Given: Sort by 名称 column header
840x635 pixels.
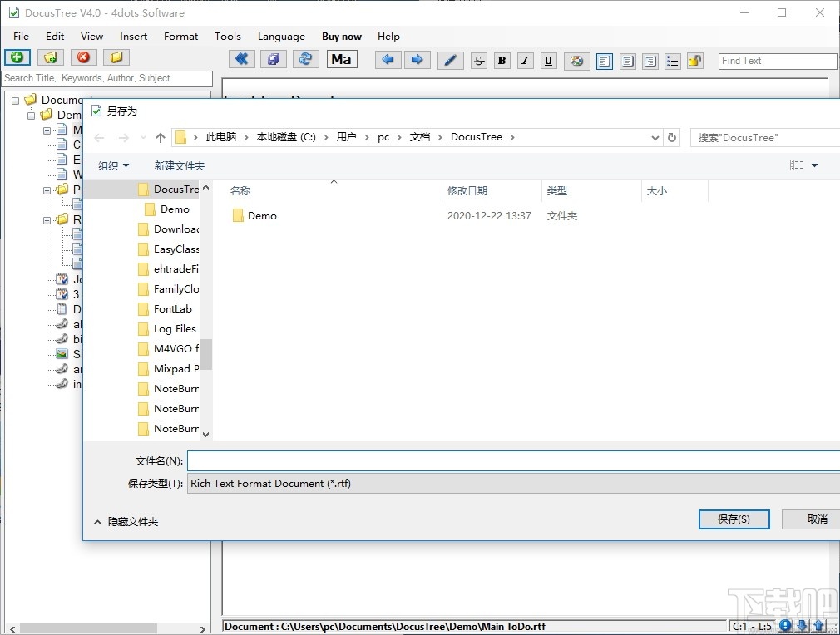Looking at the screenshot, I should (x=334, y=190).
